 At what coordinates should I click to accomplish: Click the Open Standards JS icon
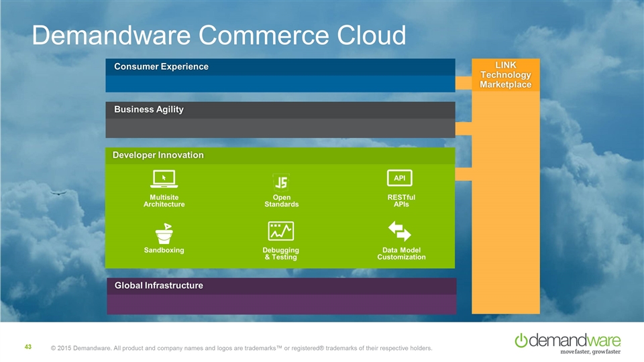click(281, 181)
